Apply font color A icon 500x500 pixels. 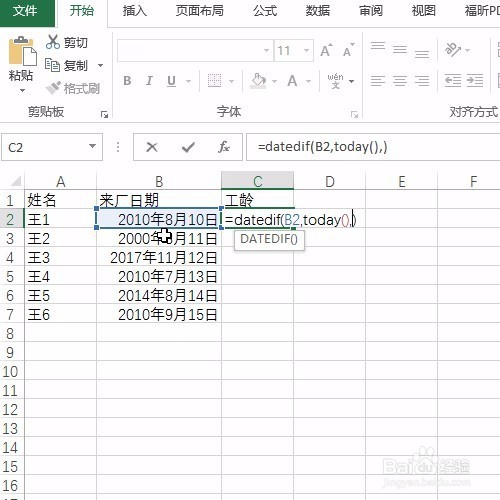tap(292, 81)
